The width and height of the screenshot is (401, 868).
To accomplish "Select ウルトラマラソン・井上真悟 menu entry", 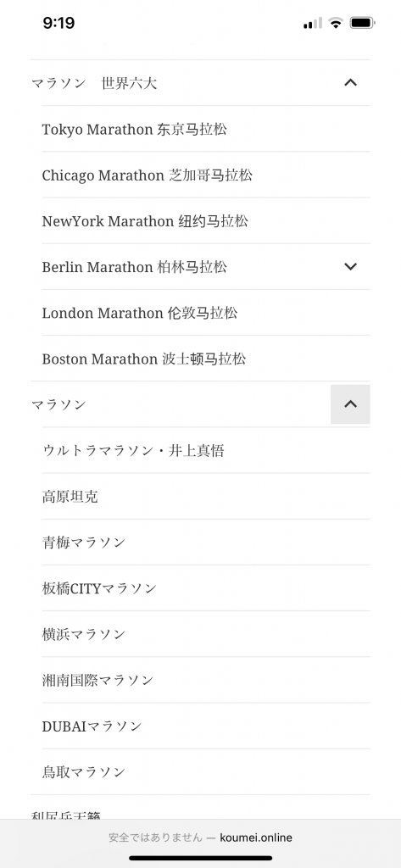I will pyautogui.click(x=133, y=451).
